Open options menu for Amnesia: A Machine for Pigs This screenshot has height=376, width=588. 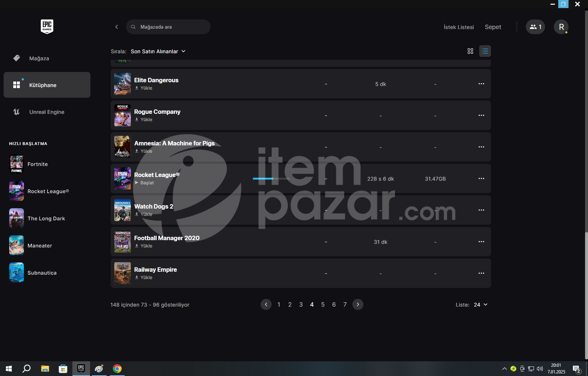[481, 147]
